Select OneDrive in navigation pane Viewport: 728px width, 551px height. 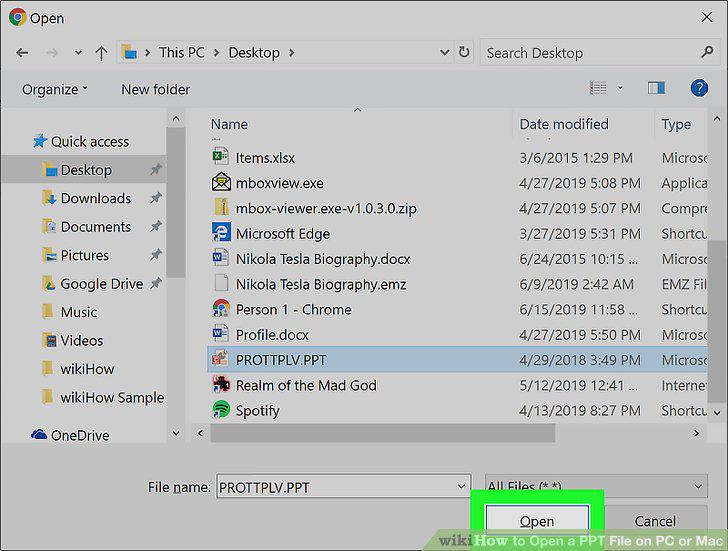70,435
